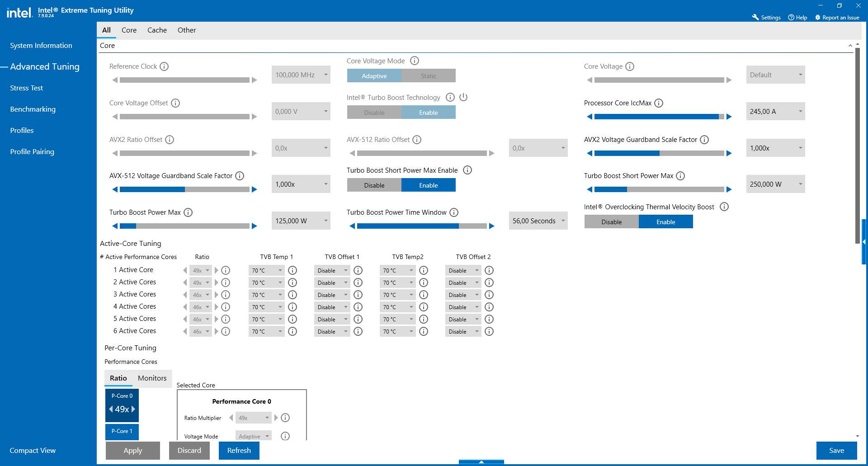Open the Settings wrench icon
The image size is (868, 466).
(755, 17)
